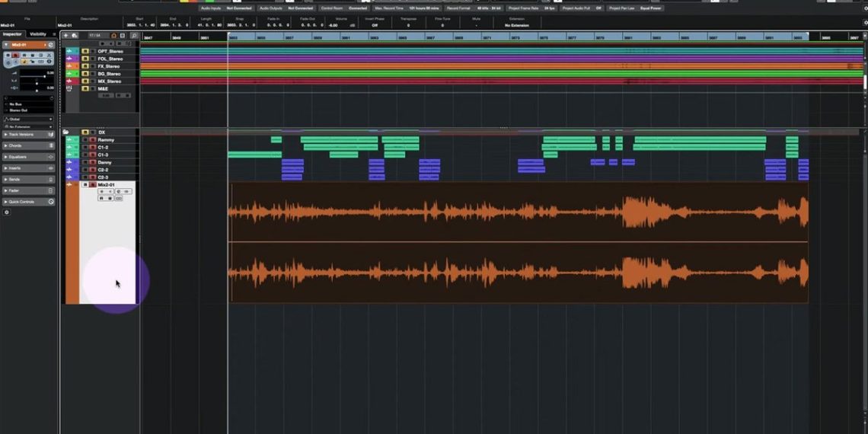Screen dimensions: 868x434
Task: Mute the OPT_Stereo track
Action: [x=85, y=51]
